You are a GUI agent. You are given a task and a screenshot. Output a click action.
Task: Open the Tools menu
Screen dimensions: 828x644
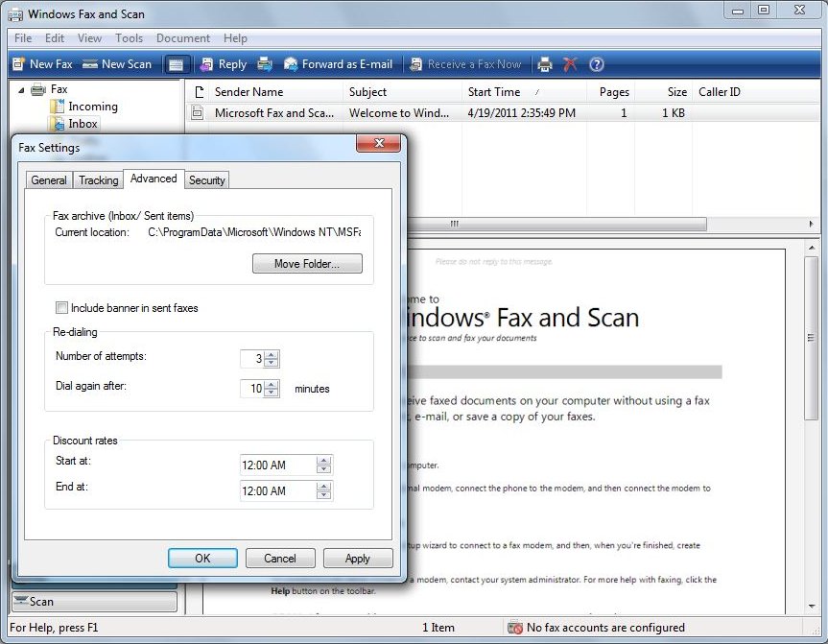129,38
